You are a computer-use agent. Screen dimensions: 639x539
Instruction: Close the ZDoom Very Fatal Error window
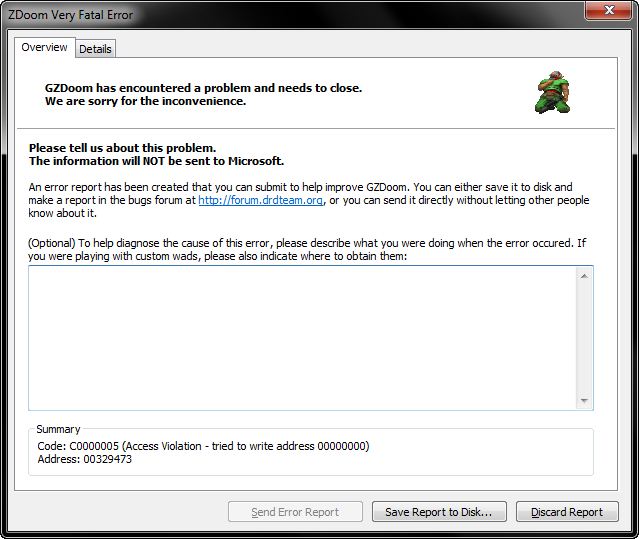click(609, 10)
